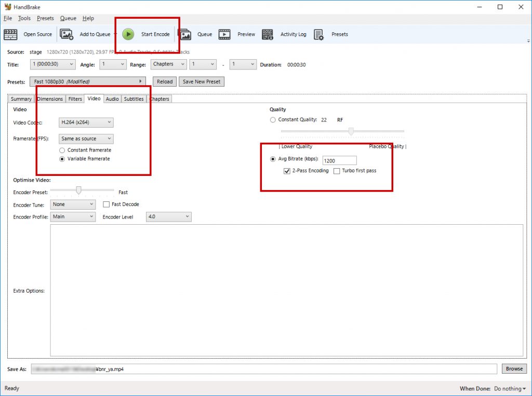Screen dimensions: 532x396
Task: Uncheck the 2-Pass Encoding checkbox
Action: pos(287,171)
